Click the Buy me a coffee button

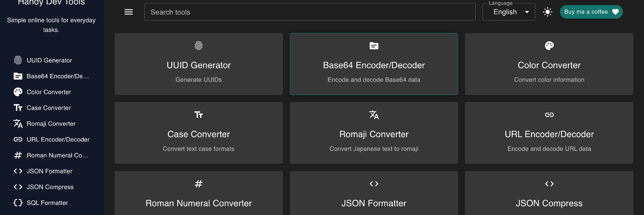point(591,12)
